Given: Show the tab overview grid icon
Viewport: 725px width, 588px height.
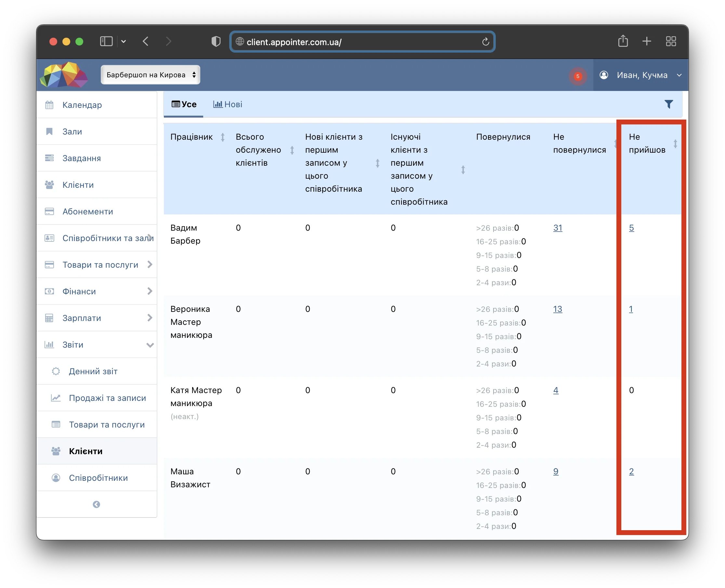Looking at the screenshot, I should (x=671, y=41).
